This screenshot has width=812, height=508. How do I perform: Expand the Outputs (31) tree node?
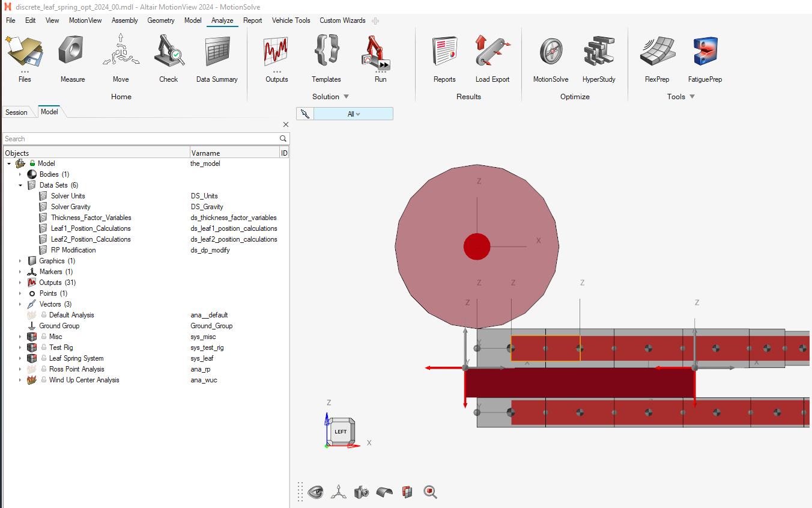[x=20, y=283]
